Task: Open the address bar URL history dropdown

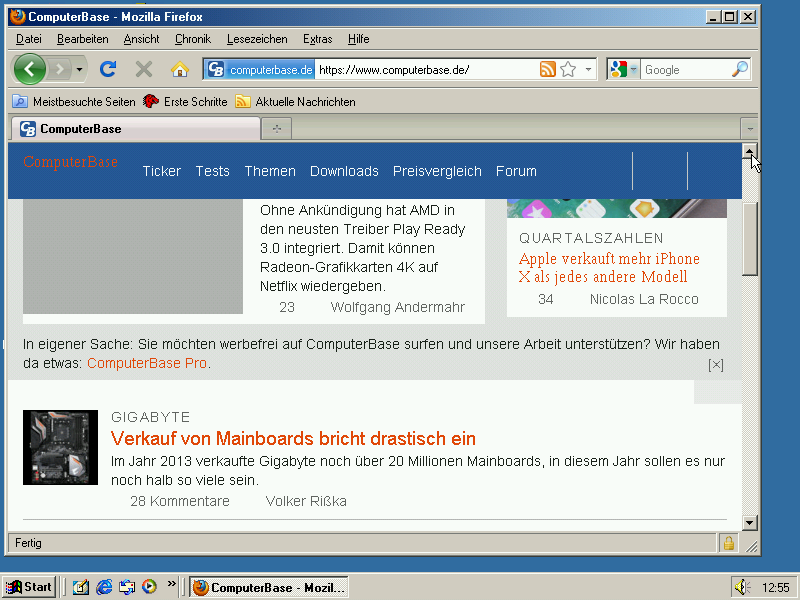Action: point(588,69)
